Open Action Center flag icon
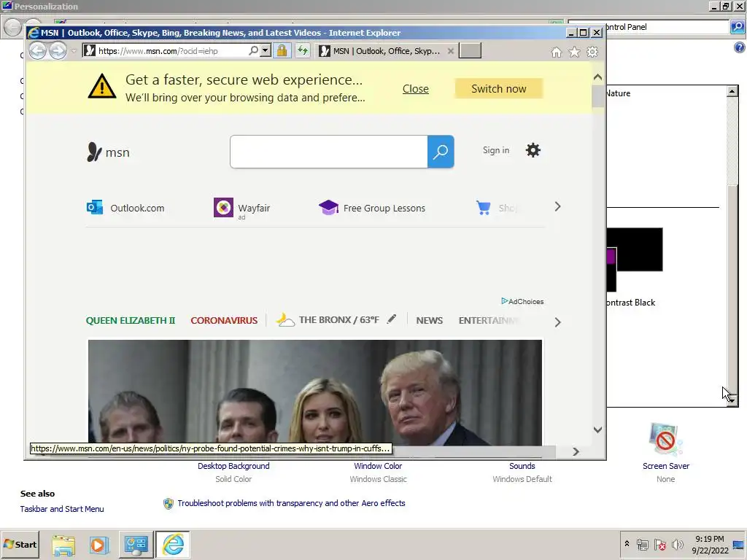Image resolution: width=747 pixels, height=560 pixels. (x=659, y=544)
